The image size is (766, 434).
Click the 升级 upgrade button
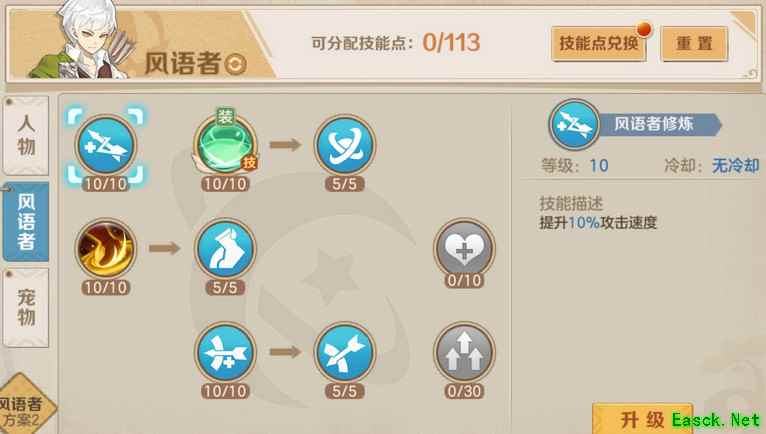click(642, 419)
